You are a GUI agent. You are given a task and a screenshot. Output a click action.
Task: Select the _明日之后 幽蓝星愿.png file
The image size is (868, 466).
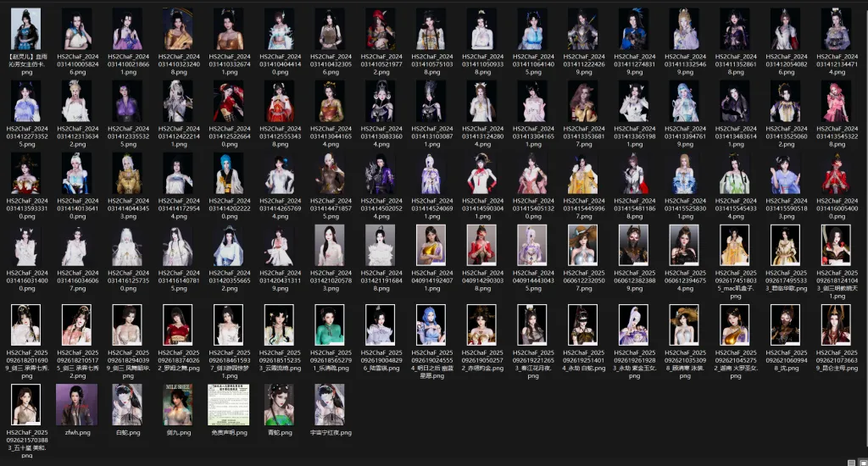coord(431,325)
